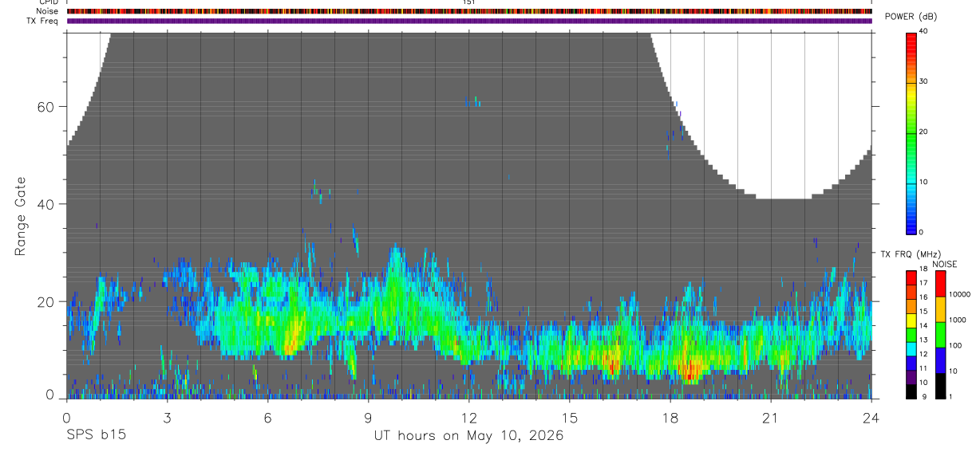Click the 30 tick on the POWER scale
This screenshot has width=980, height=452.
coord(924,81)
